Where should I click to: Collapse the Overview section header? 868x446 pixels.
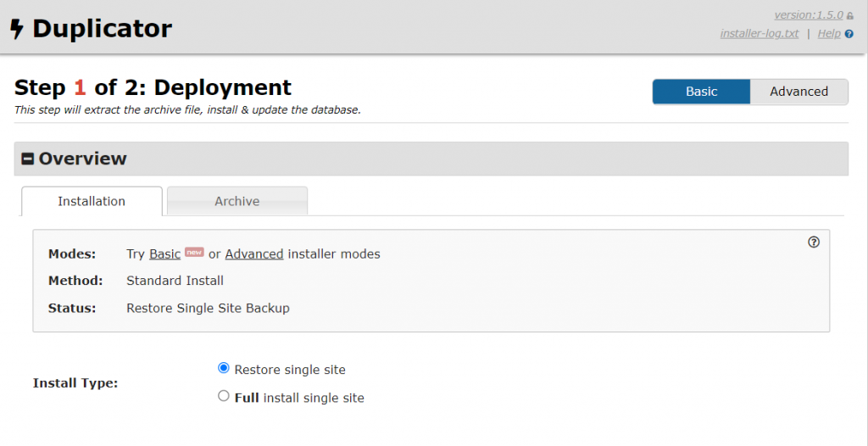82,159
